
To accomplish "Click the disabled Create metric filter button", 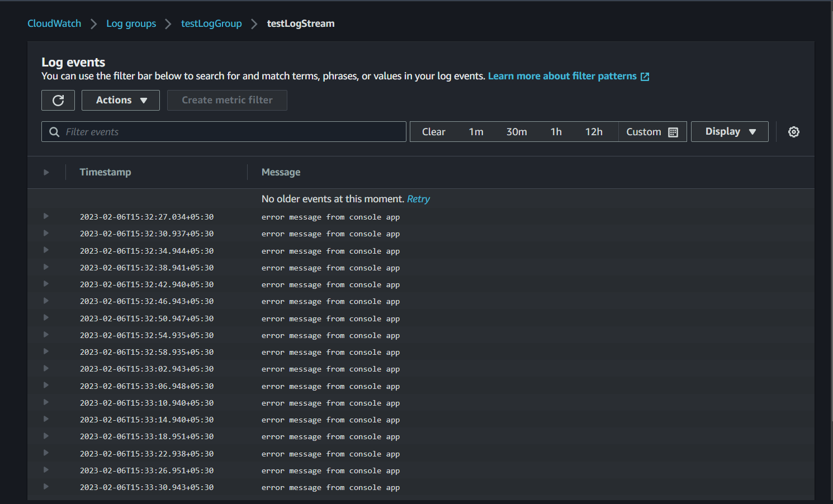I will tap(227, 101).
